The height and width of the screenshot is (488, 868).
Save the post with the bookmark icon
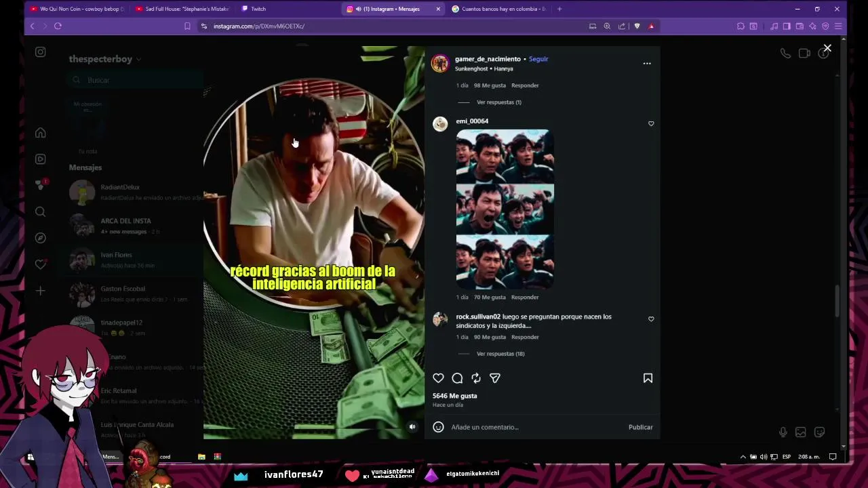tap(648, 378)
